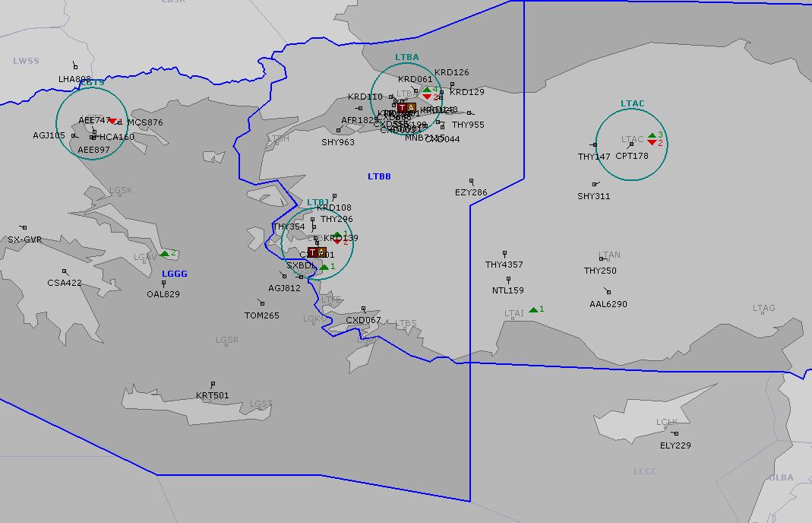Select the EZY286 aircraft marker
812x523 pixels.
pyautogui.click(x=471, y=182)
